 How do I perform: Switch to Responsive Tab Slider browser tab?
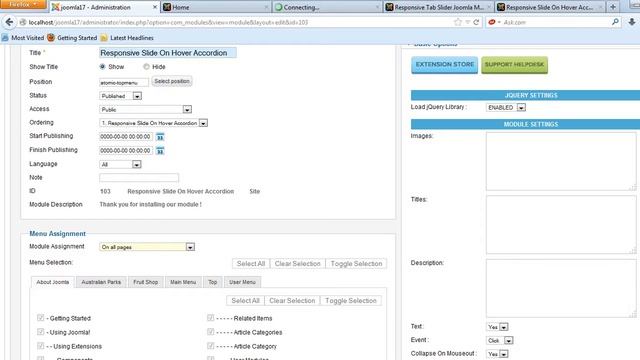pyautogui.click(x=439, y=7)
